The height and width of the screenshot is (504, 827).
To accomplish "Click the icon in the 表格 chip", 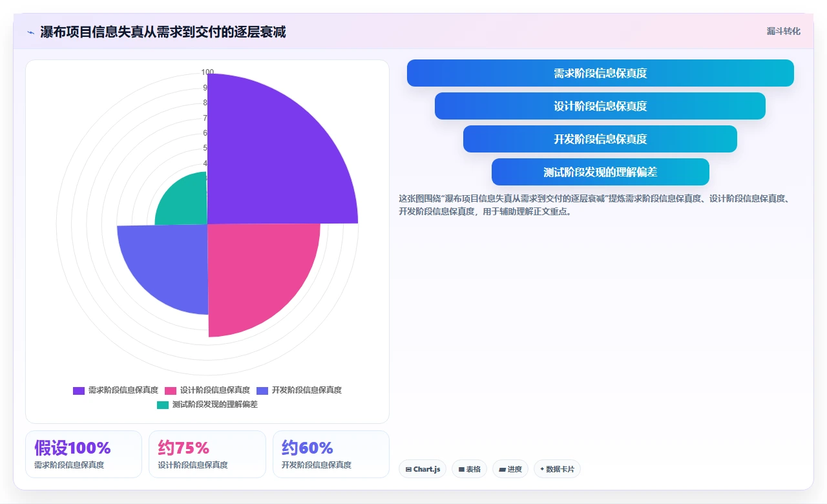I will [461, 469].
